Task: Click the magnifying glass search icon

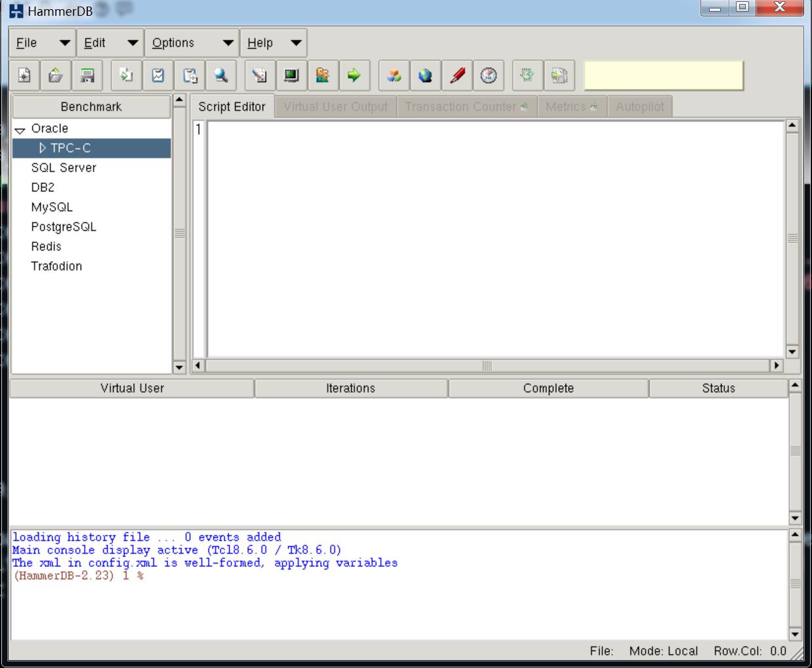Action: coord(221,75)
